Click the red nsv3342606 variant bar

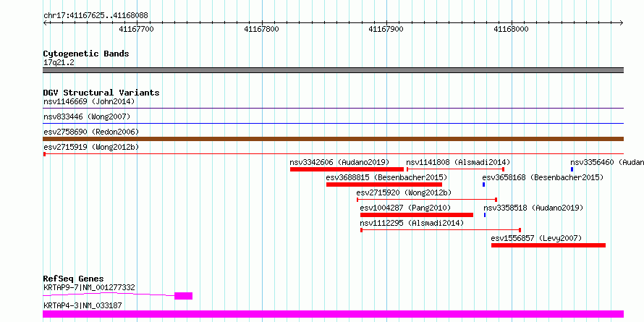347,169
